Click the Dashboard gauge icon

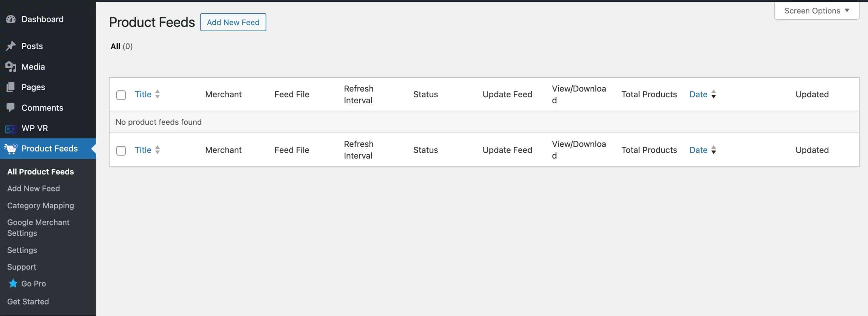[x=11, y=19]
